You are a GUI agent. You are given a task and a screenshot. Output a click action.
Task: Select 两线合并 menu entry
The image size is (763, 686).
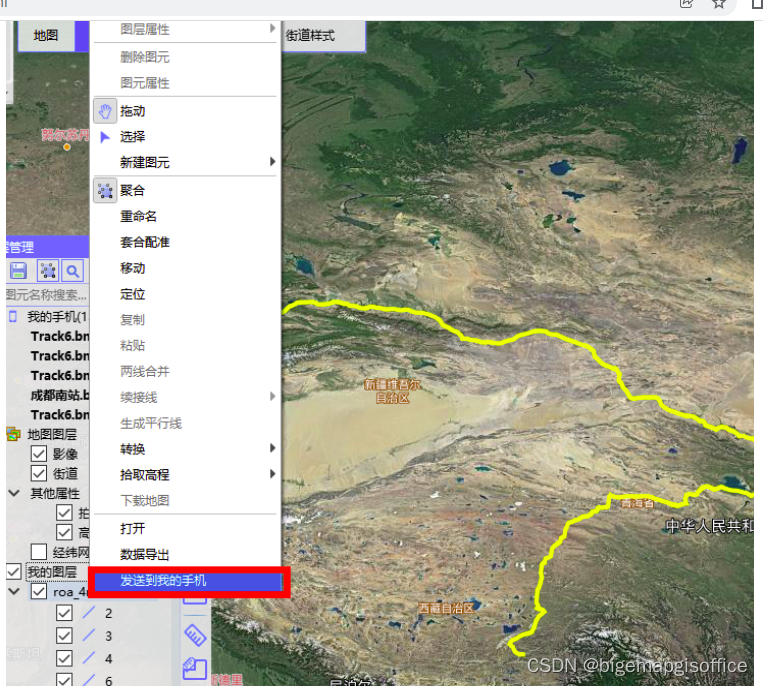tap(185, 372)
